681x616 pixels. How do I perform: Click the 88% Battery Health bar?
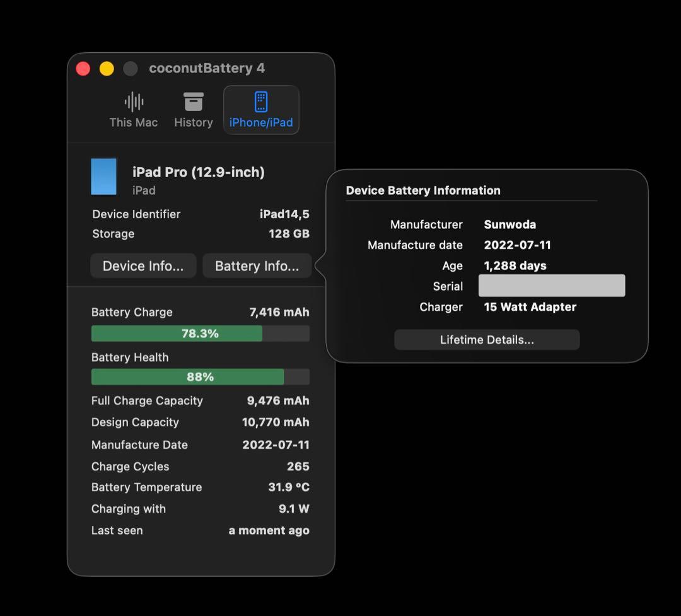pyautogui.click(x=200, y=376)
